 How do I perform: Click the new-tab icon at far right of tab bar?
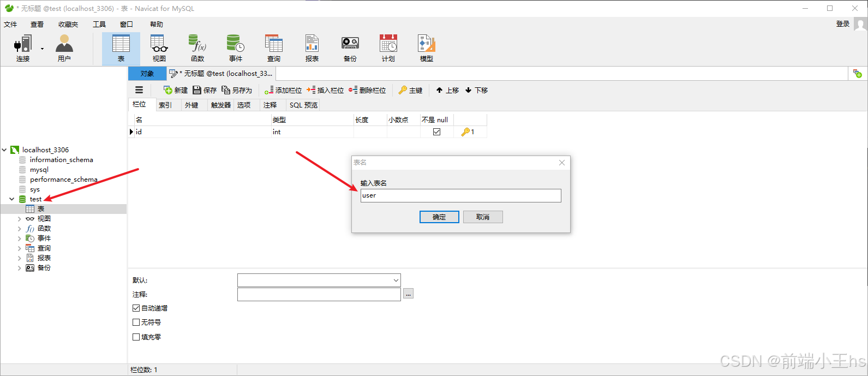858,74
